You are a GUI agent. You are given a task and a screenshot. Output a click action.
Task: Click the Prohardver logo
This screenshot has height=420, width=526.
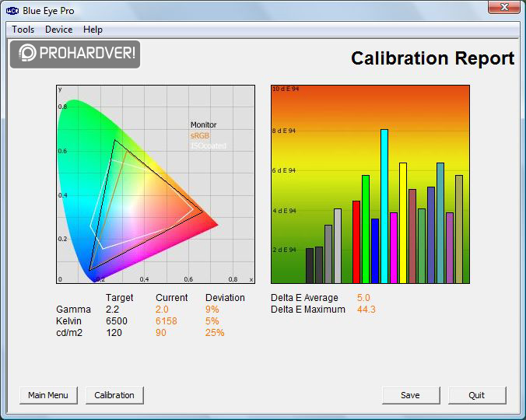coord(75,54)
